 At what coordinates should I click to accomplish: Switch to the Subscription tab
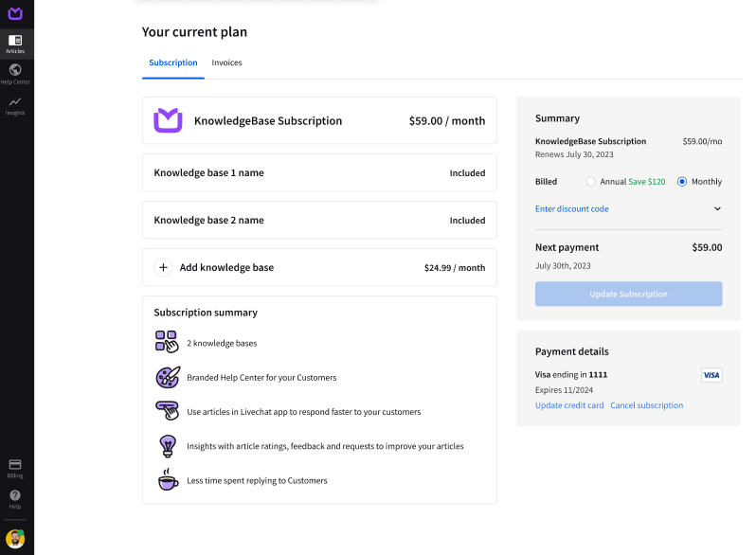[173, 63]
